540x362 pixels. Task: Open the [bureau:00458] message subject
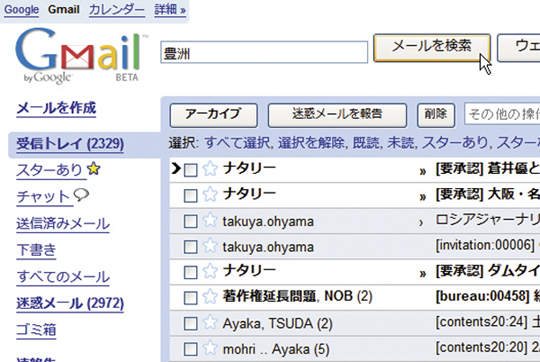pyautogui.click(x=488, y=296)
